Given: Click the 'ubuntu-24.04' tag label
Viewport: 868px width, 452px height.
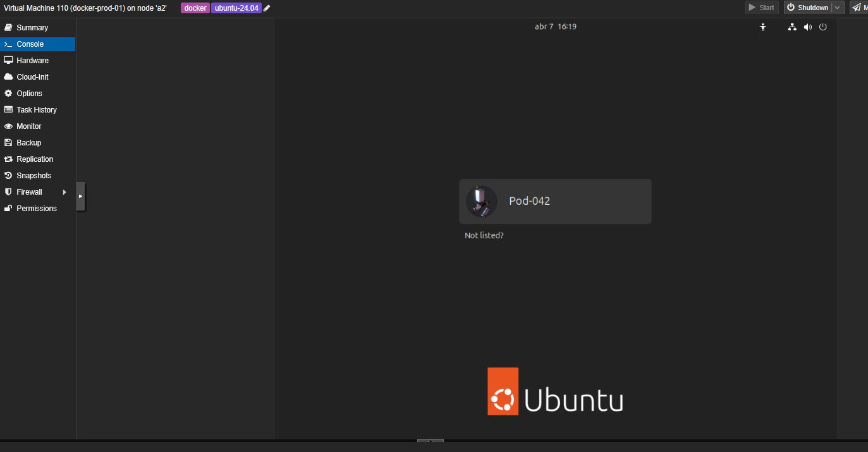Looking at the screenshot, I should tap(236, 8).
